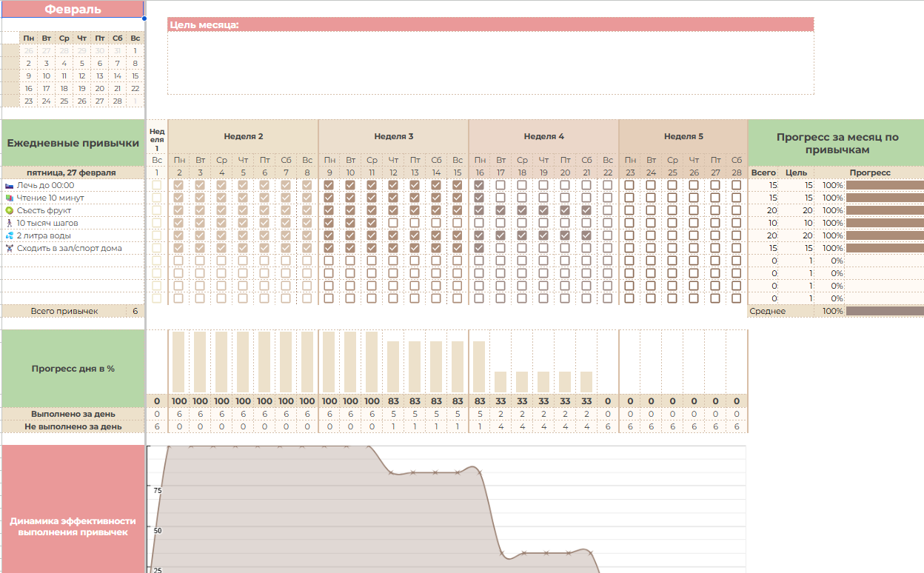The width and height of the screenshot is (924, 573).
Task: Click the water drops icon beside '2 литра воды'
Action: pyautogui.click(x=9, y=235)
